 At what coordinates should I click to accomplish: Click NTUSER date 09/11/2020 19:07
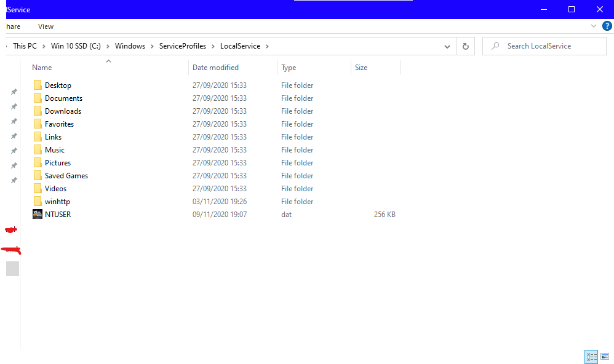[x=219, y=215]
